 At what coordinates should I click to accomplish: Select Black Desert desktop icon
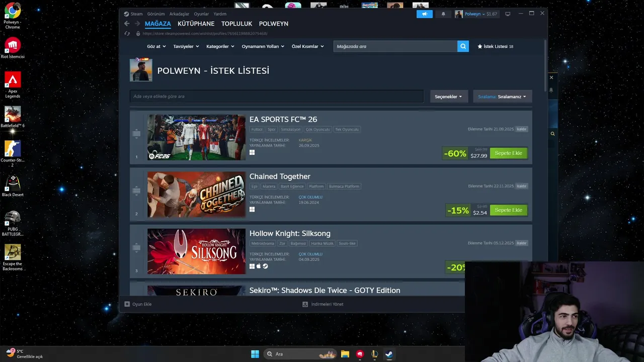pyautogui.click(x=13, y=186)
